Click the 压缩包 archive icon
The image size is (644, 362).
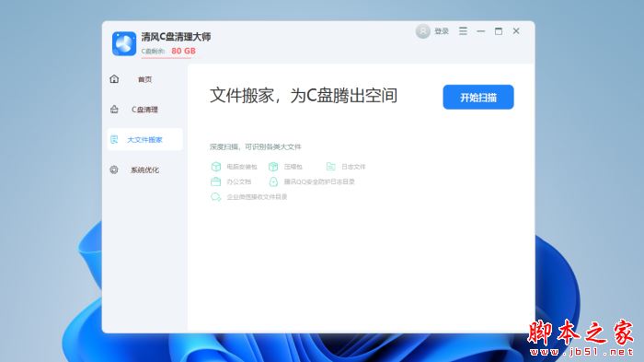click(x=273, y=166)
